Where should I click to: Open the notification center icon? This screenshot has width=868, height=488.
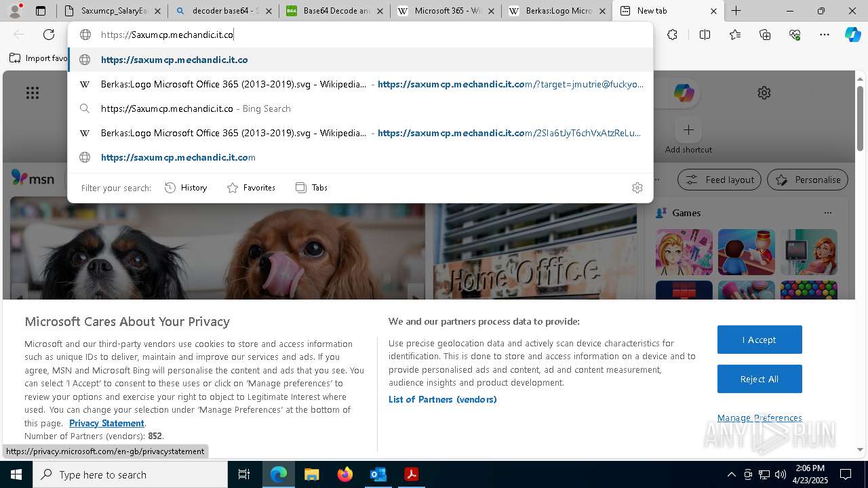click(846, 474)
